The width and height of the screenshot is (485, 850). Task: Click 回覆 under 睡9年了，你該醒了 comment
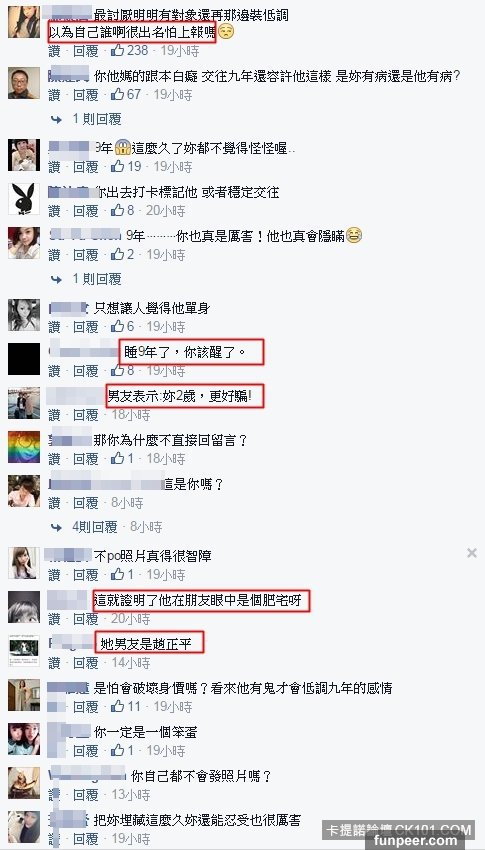click(86, 371)
